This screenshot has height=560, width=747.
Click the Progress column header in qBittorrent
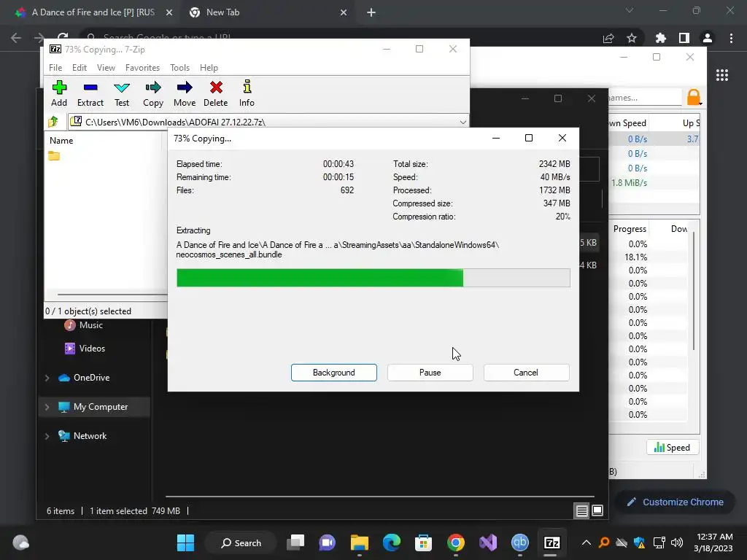click(630, 228)
